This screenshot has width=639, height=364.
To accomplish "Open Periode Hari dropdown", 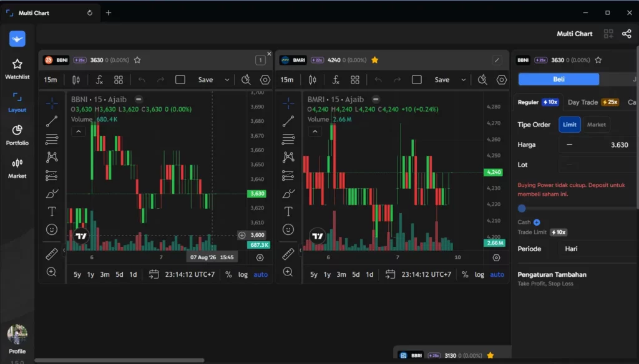I will pos(597,249).
